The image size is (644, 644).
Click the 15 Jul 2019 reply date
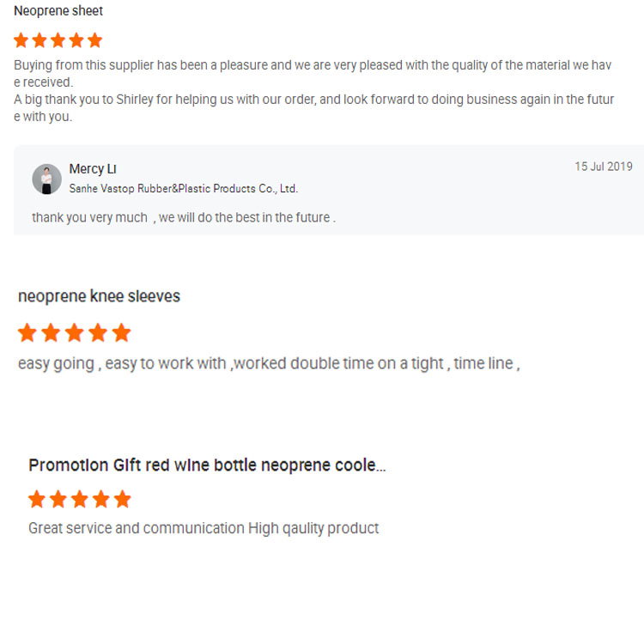click(603, 167)
